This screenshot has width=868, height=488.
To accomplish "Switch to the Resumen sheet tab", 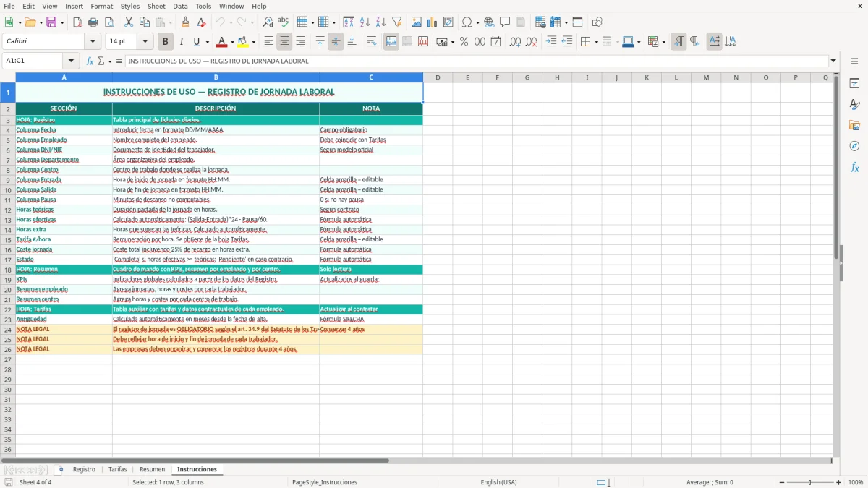I will [152, 470].
